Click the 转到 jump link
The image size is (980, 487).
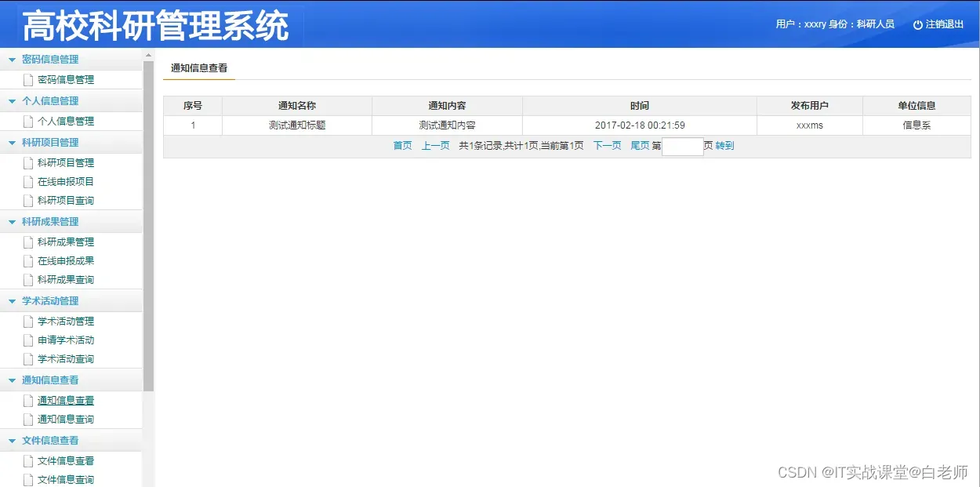pyautogui.click(x=724, y=145)
